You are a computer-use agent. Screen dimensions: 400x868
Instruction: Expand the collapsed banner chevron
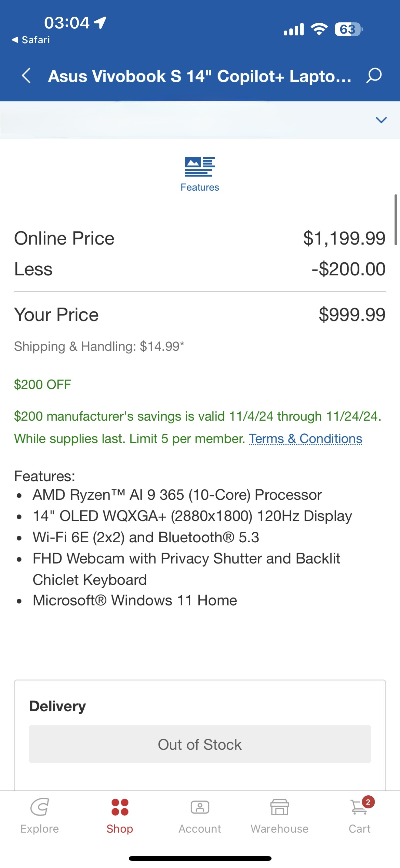(381, 120)
